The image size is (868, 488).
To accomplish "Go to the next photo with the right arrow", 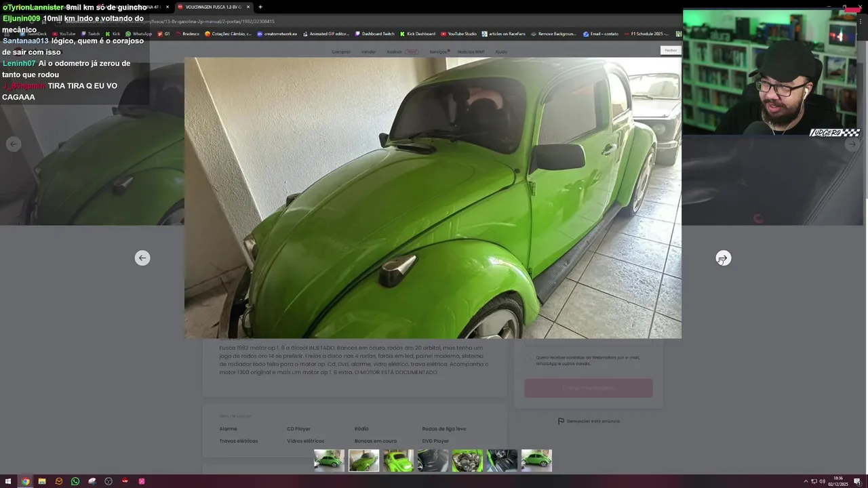I will [x=724, y=258].
